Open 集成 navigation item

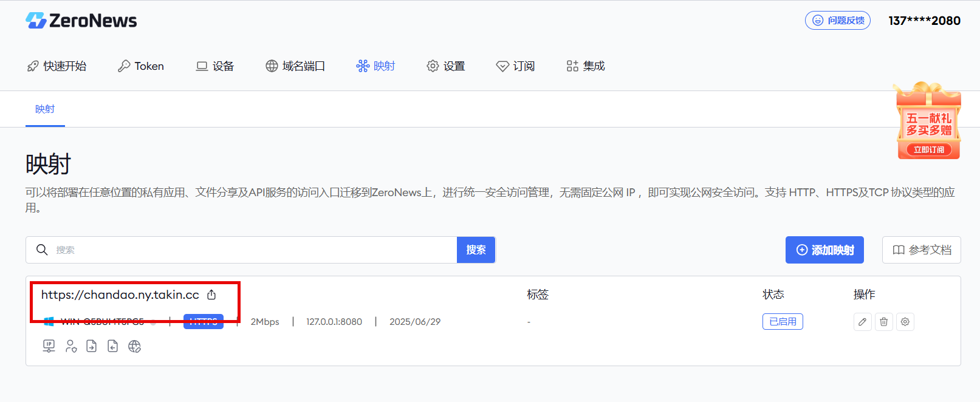[586, 66]
